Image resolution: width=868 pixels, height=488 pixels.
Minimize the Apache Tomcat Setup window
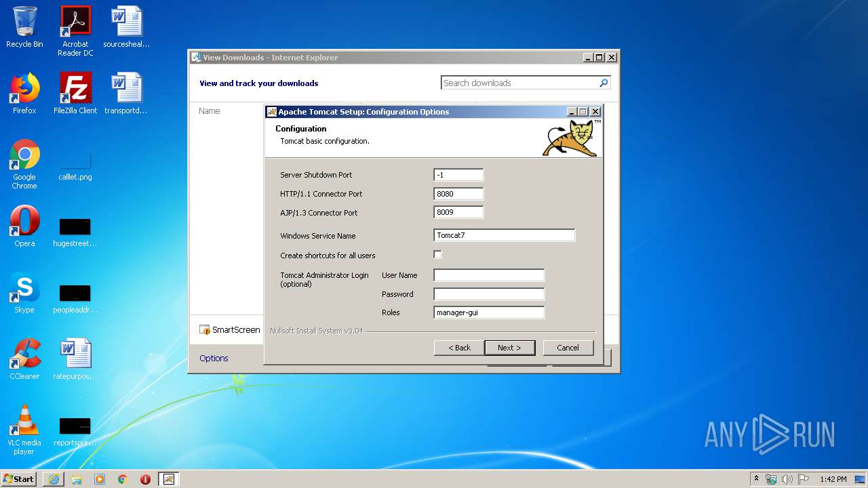572,112
